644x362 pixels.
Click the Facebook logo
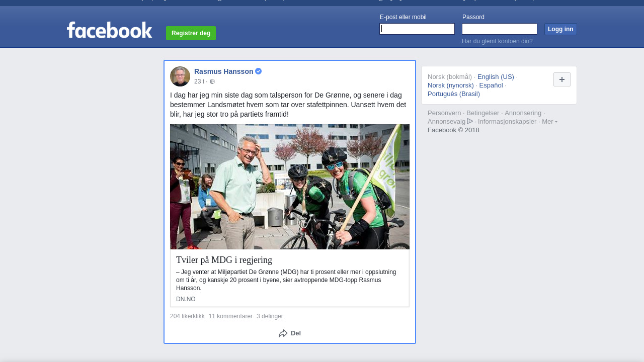(x=109, y=30)
